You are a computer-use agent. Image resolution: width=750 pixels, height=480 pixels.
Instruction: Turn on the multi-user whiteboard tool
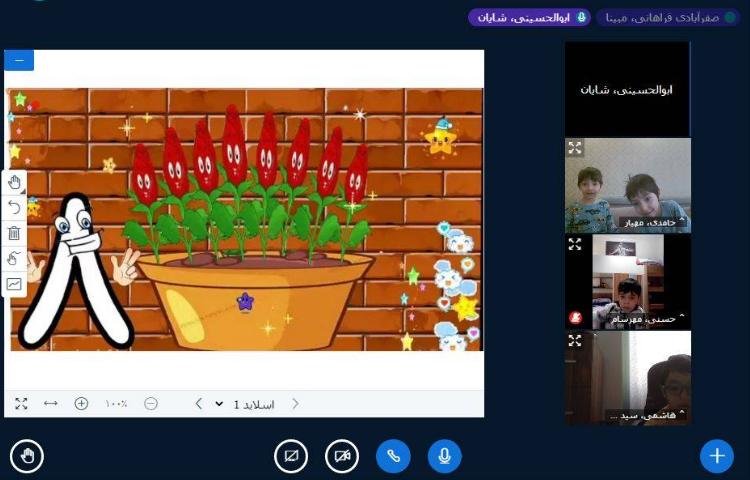coord(14,284)
